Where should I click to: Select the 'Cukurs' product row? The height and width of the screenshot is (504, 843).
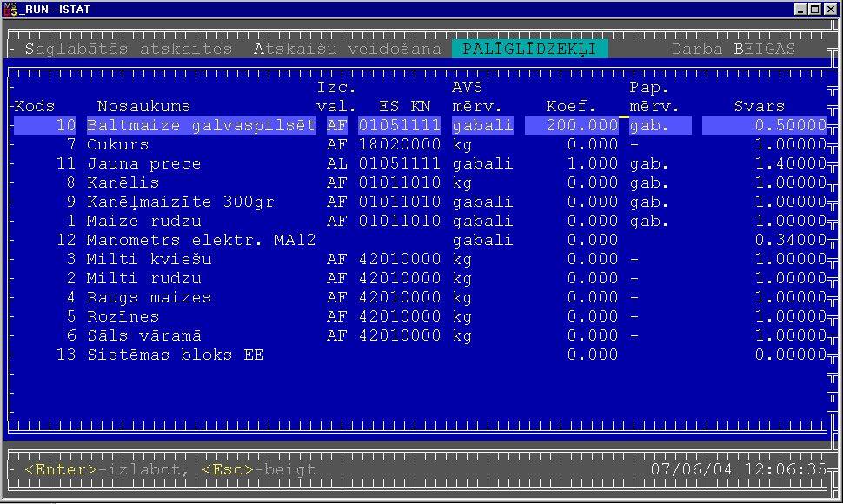421,144
